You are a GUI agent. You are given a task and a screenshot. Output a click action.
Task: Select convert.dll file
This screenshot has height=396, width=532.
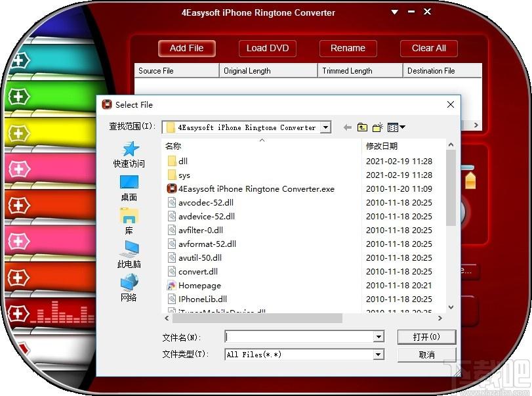coord(193,271)
